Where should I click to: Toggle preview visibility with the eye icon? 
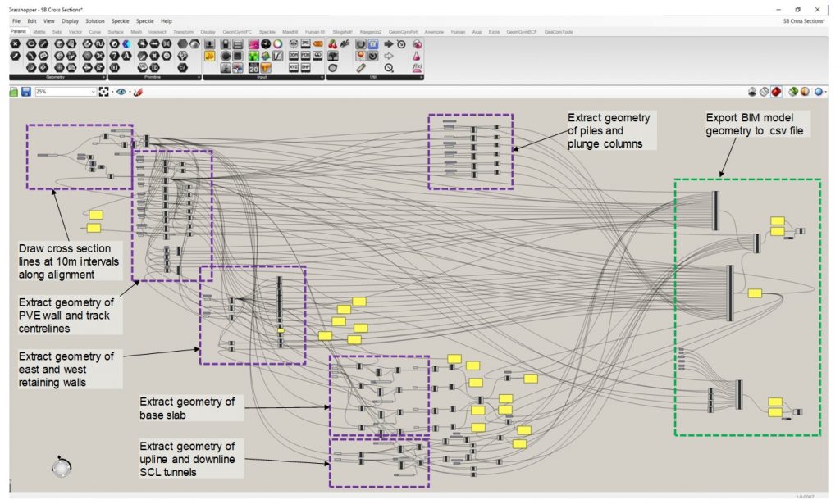pos(120,91)
